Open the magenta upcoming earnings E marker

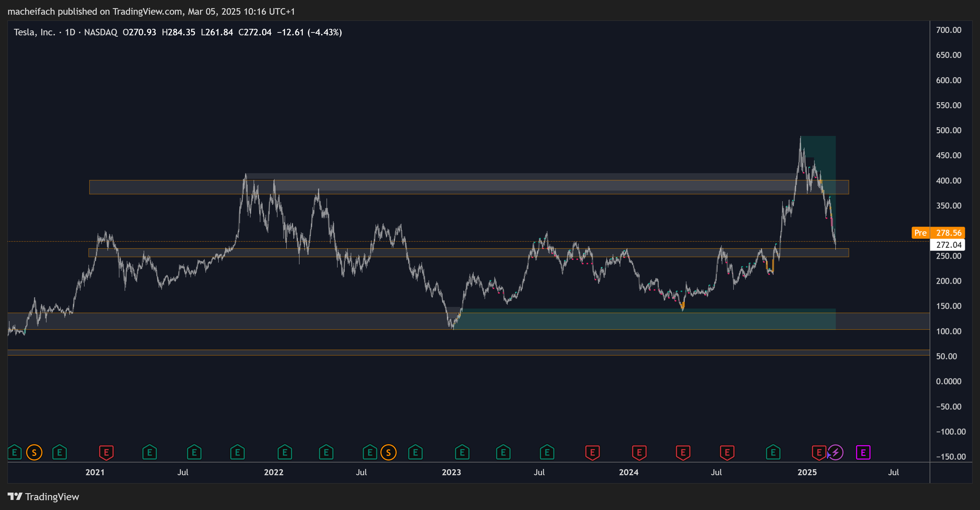863,452
